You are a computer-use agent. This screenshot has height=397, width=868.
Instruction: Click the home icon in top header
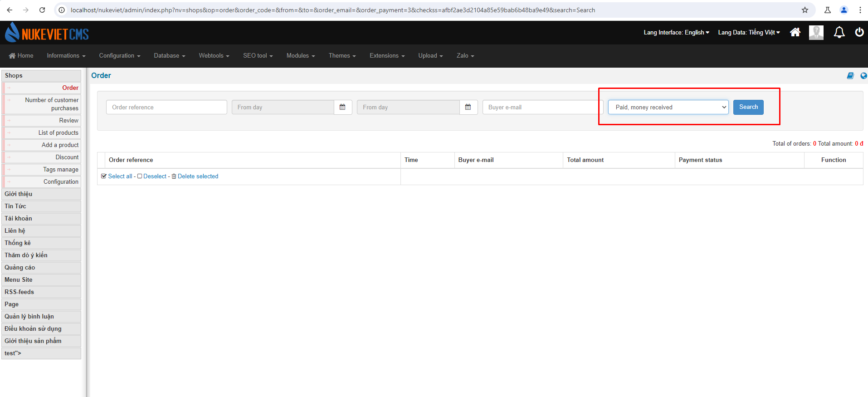click(x=795, y=32)
